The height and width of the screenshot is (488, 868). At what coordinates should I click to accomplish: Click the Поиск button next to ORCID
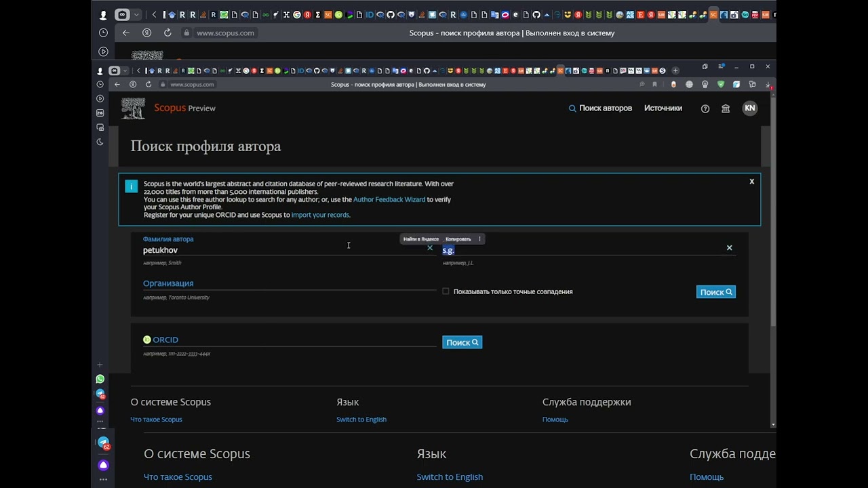point(462,342)
